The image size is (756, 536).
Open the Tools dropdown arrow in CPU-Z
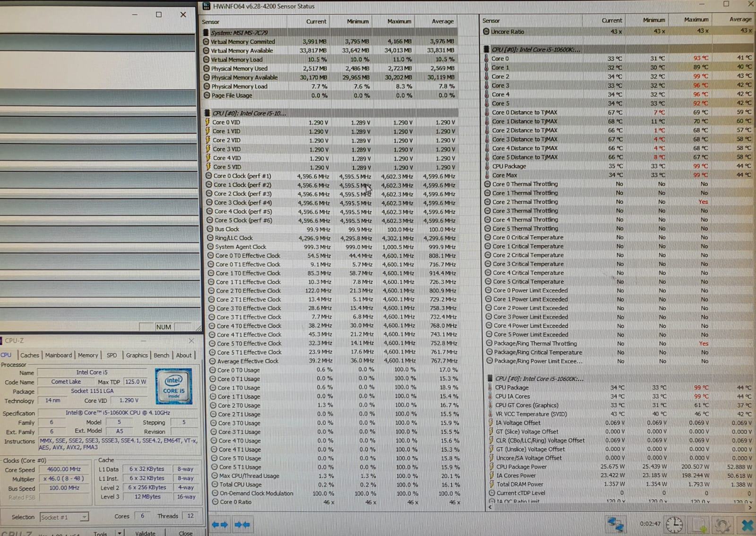(x=120, y=533)
